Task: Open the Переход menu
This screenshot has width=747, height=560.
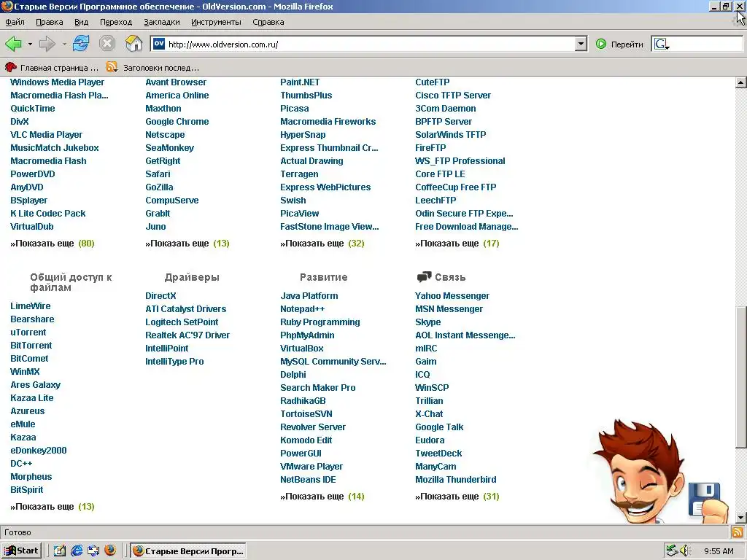Action: point(116,22)
